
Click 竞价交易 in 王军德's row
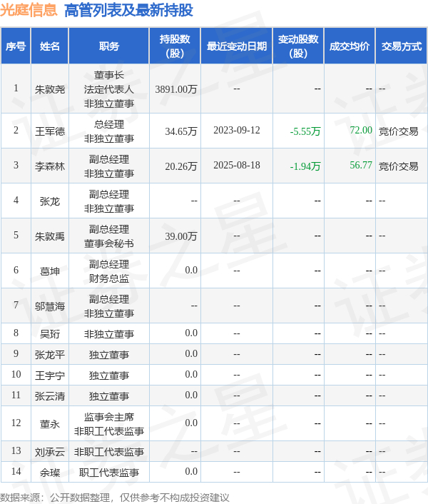point(399,131)
